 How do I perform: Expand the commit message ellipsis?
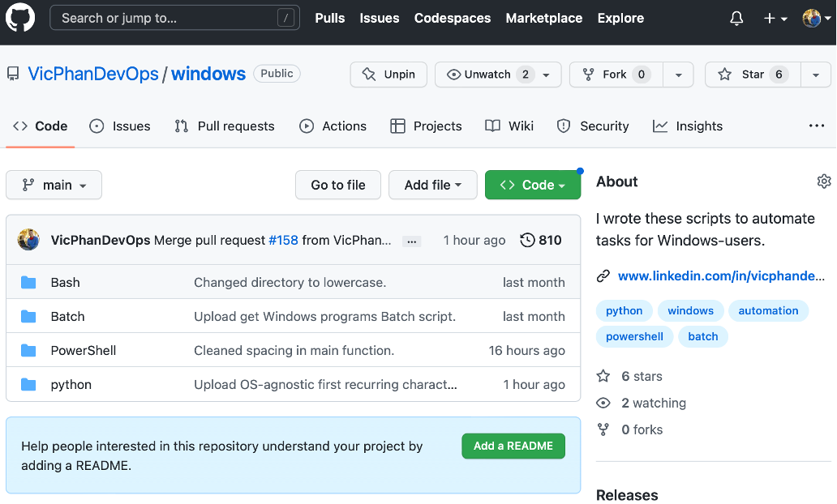coord(411,241)
